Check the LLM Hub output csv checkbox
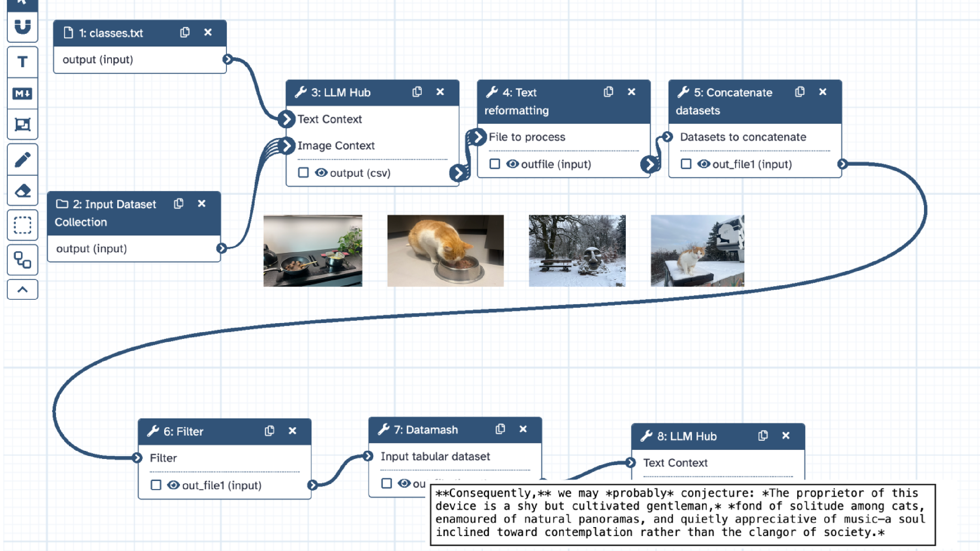 tap(303, 172)
